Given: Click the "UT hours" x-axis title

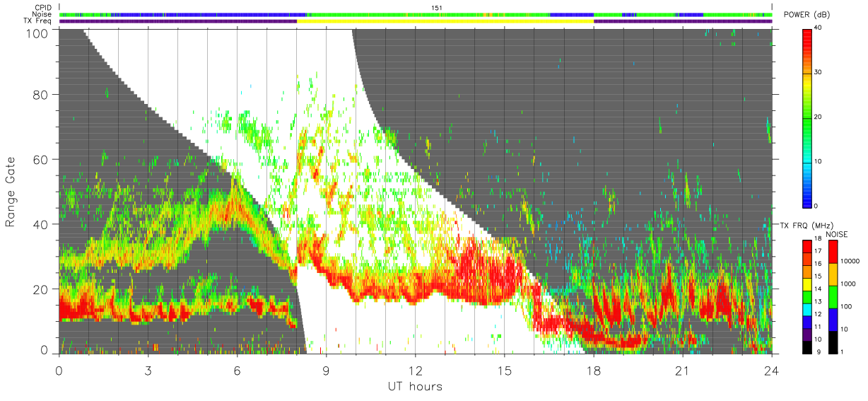Looking at the screenshot, I should tap(414, 387).
